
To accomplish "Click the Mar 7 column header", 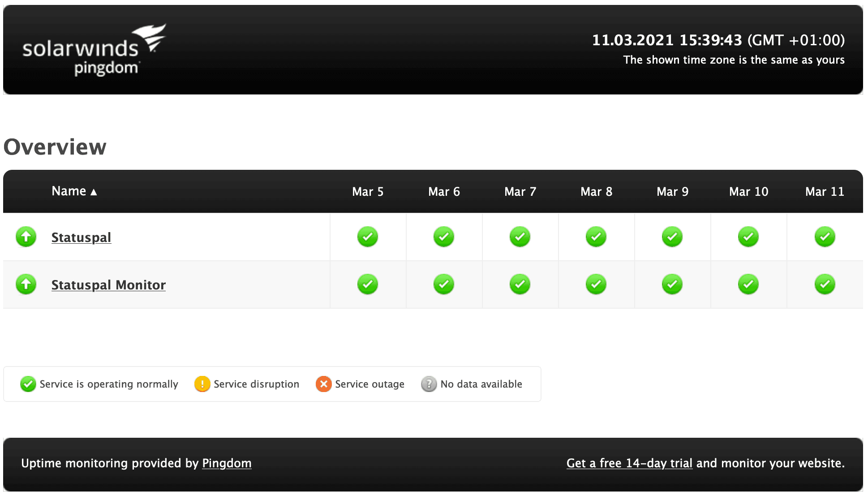I will tap(520, 192).
